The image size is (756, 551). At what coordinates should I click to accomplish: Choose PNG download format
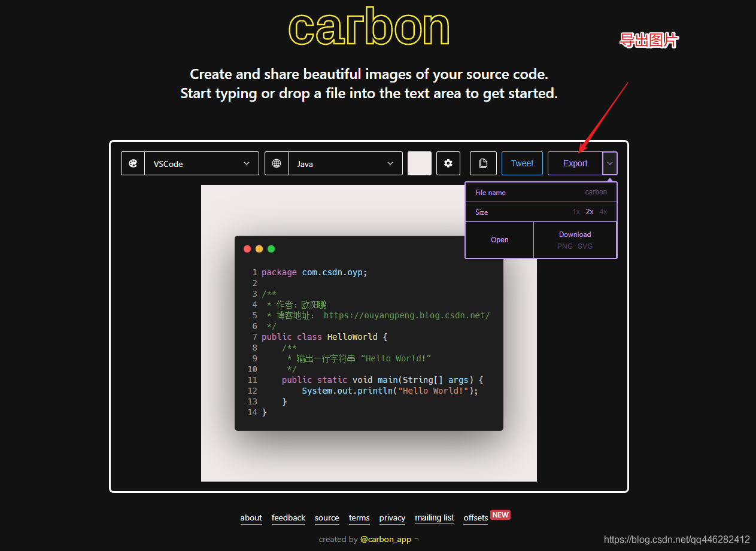[565, 246]
